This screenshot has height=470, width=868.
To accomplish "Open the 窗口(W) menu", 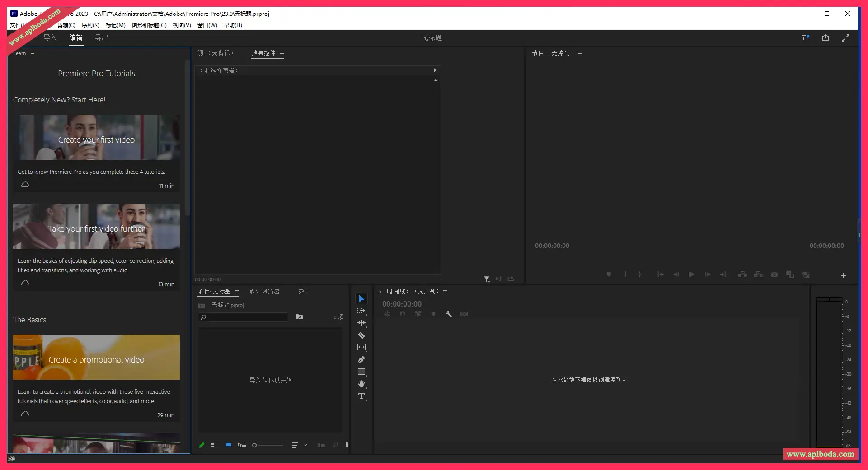I will click(x=206, y=25).
